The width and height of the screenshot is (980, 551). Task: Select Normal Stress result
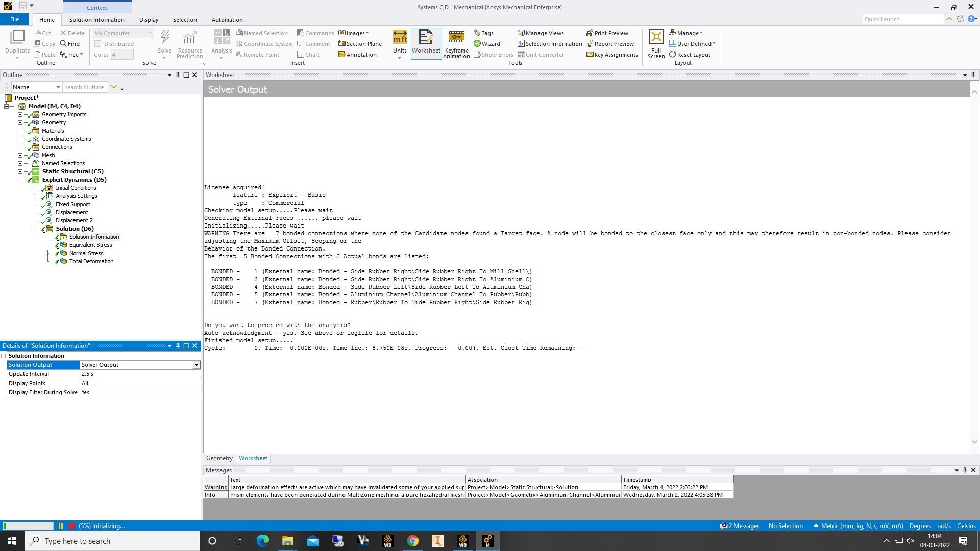pos(86,253)
